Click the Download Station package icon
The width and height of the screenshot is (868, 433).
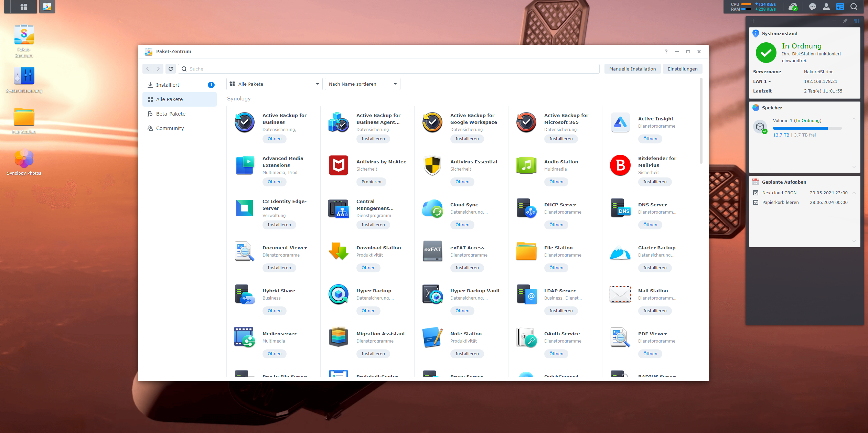click(338, 251)
